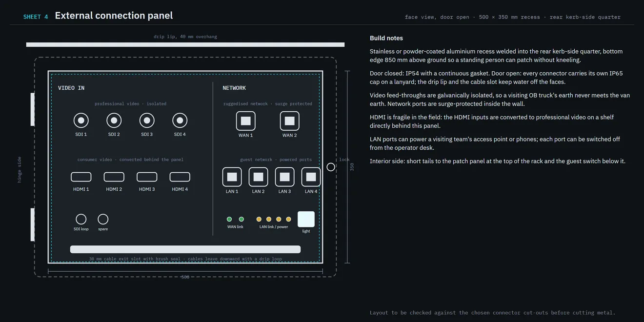Click 'professional video · isolated' caption
Viewport: 644px width, 322px height.
(131, 104)
